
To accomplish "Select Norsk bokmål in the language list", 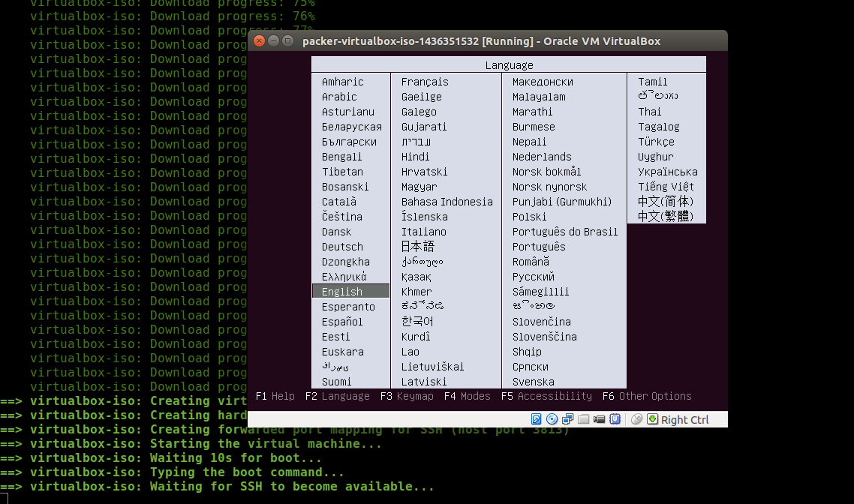I will point(546,172).
